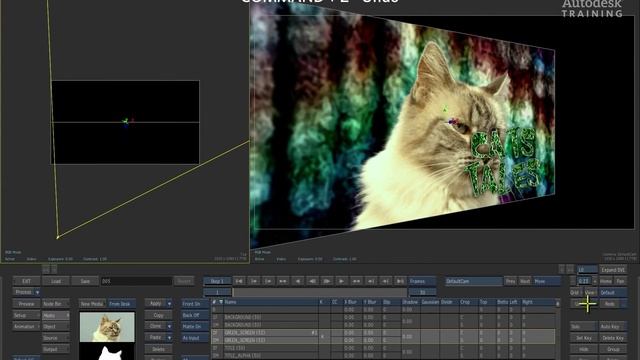Click the EXIT button
The height and width of the screenshot is (360, 640).
click(x=26, y=281)
